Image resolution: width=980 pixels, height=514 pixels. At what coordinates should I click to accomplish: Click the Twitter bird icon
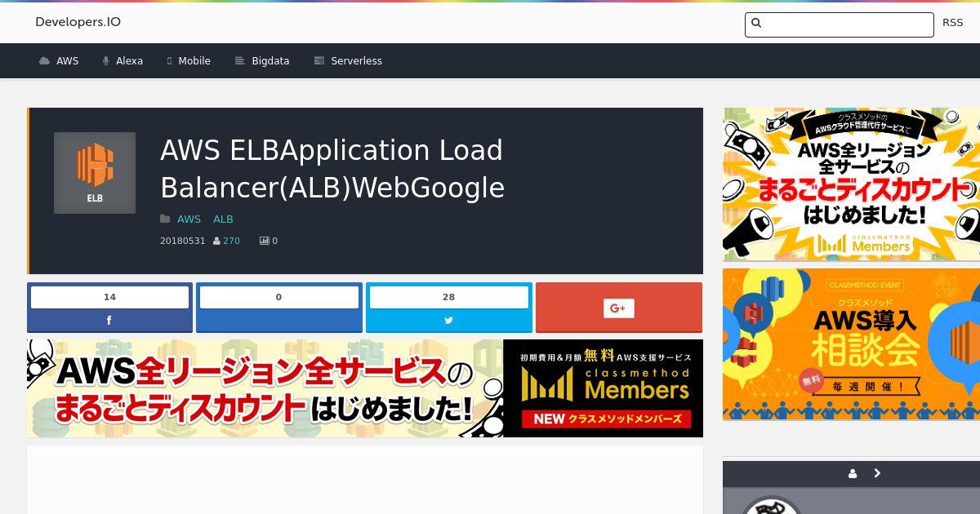point(448,321)
